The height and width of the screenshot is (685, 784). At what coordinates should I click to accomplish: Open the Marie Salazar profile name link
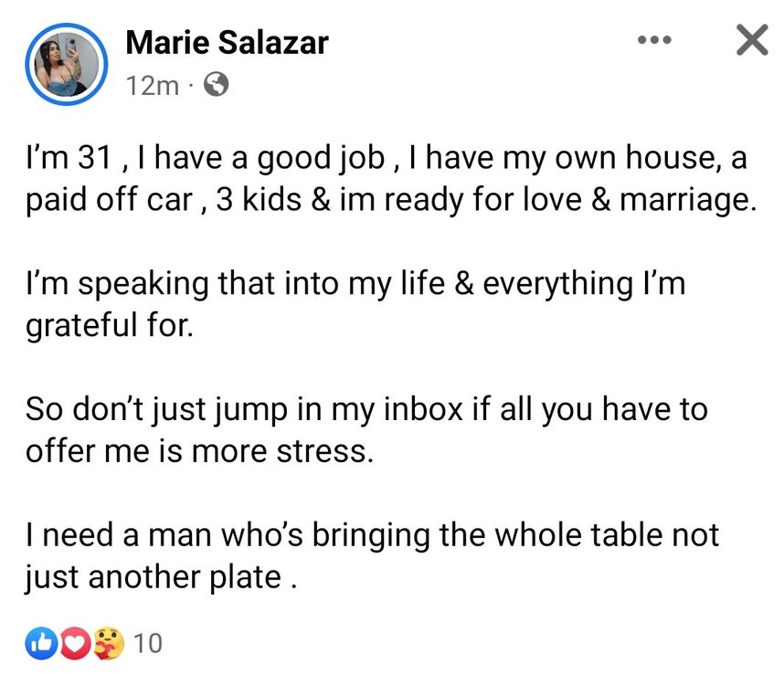point(226,42)
